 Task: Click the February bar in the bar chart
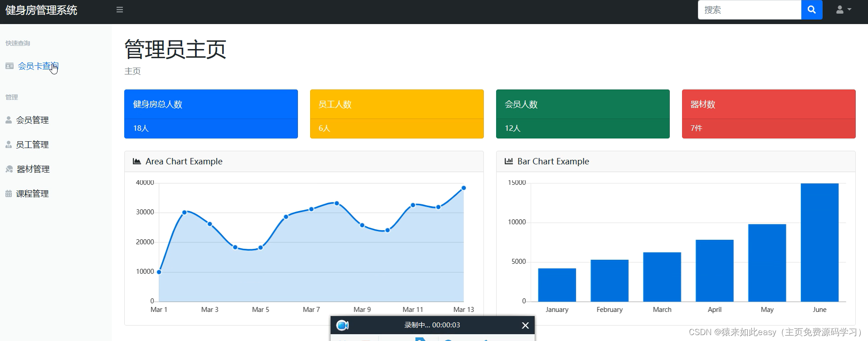[610, 281]
